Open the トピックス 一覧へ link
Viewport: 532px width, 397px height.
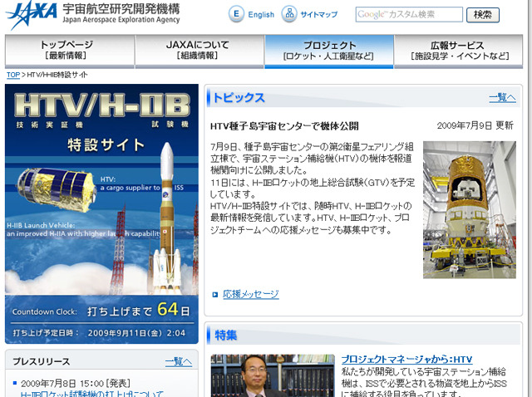pos(502,98)
